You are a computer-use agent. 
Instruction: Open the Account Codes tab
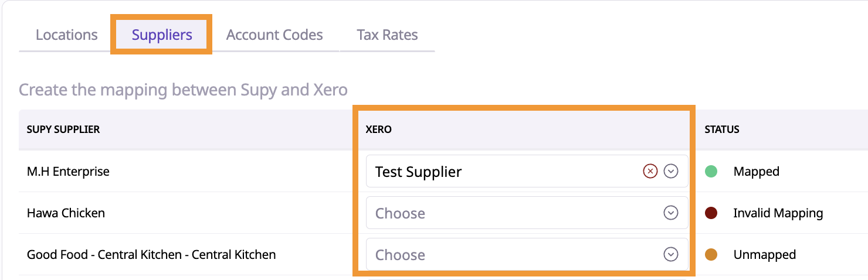point(274,35)
